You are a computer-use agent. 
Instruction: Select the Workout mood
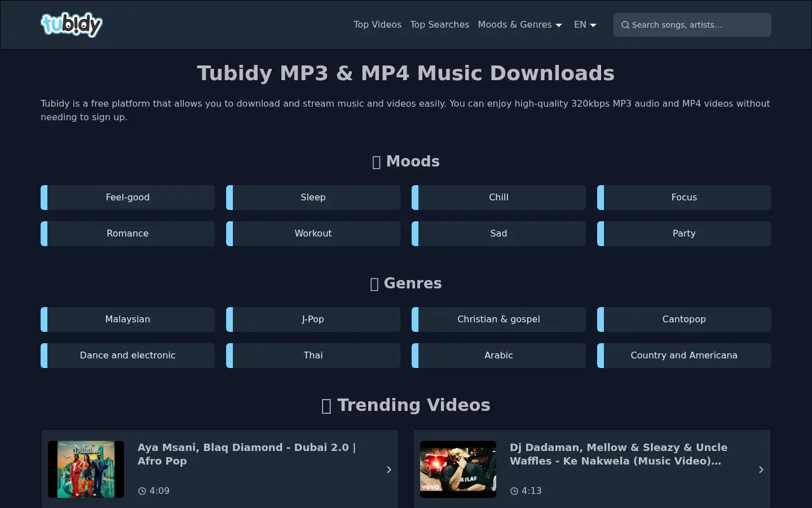tap(313, 234)
